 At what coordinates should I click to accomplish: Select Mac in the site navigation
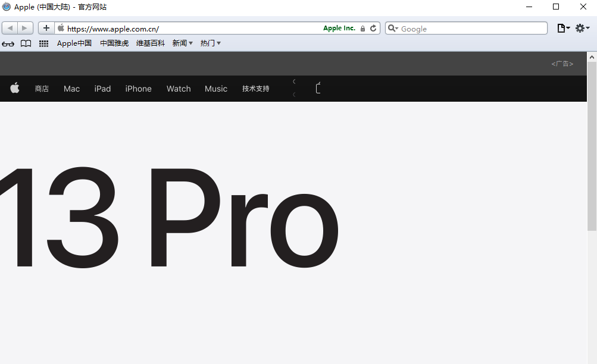71,89
